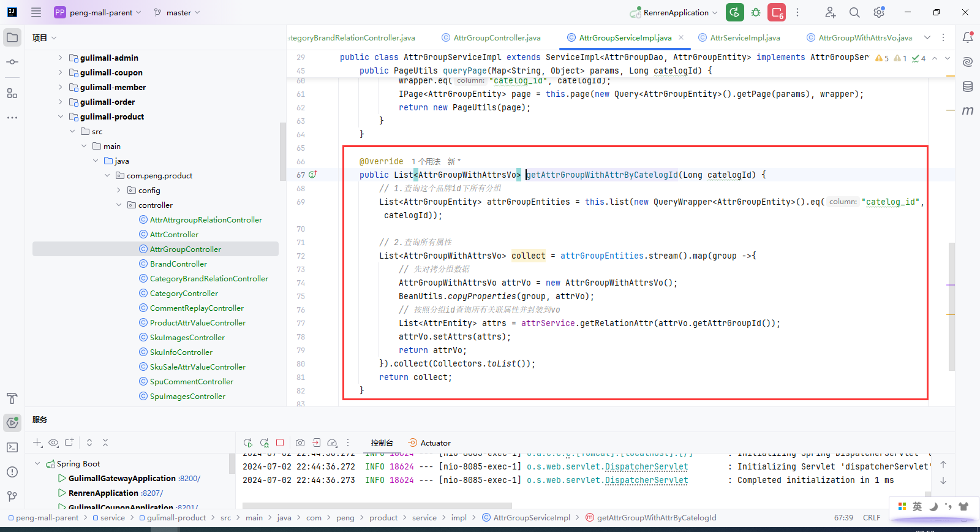Screen dimensions: 980x532
Task: Open the 1 个用法 usages inlay link
Action: (x=426, y=161)
